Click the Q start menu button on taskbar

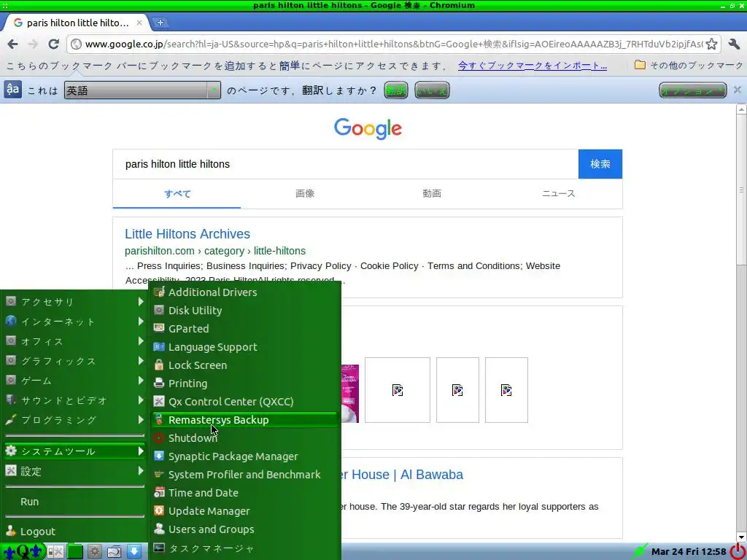[23, 551]
